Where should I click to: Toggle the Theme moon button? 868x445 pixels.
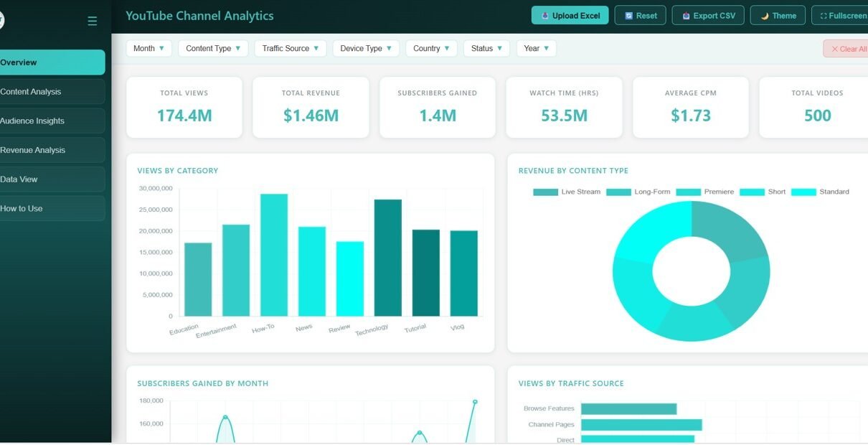click(778, 15)
